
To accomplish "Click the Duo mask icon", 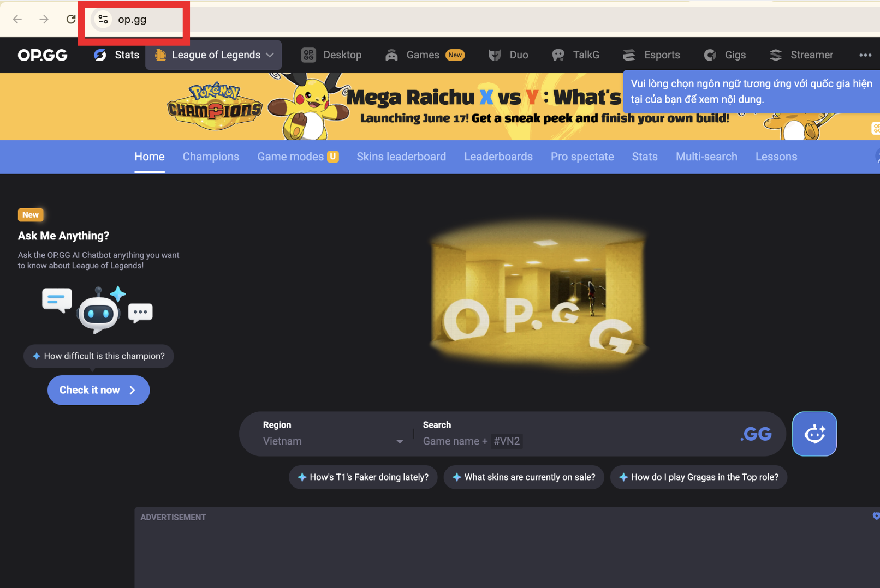I will 495,55.
